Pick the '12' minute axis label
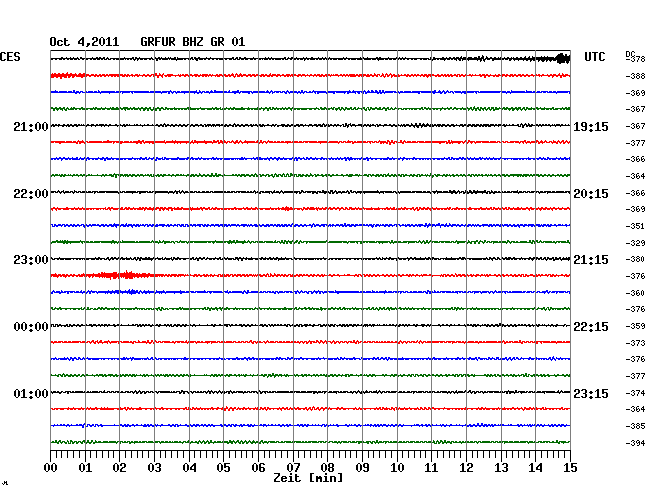This screenshot has width=650, height=494. coord(466,468)
